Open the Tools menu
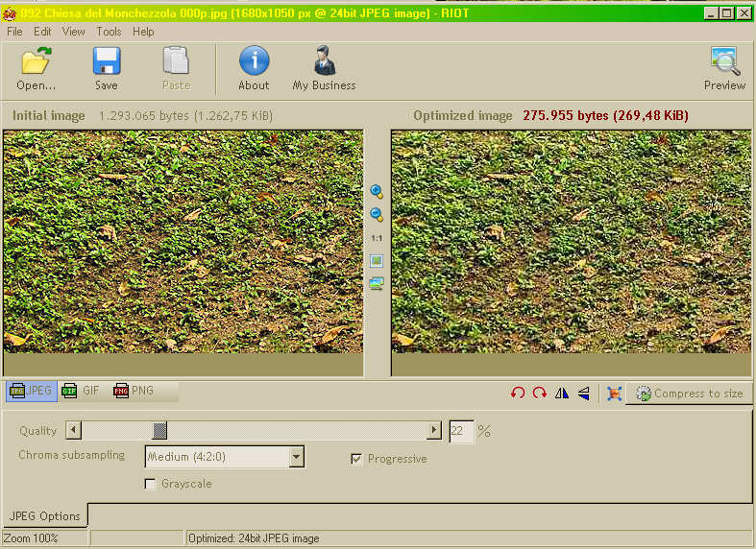The width and height of the screenshot is (756, 549). tap(109, 32)
